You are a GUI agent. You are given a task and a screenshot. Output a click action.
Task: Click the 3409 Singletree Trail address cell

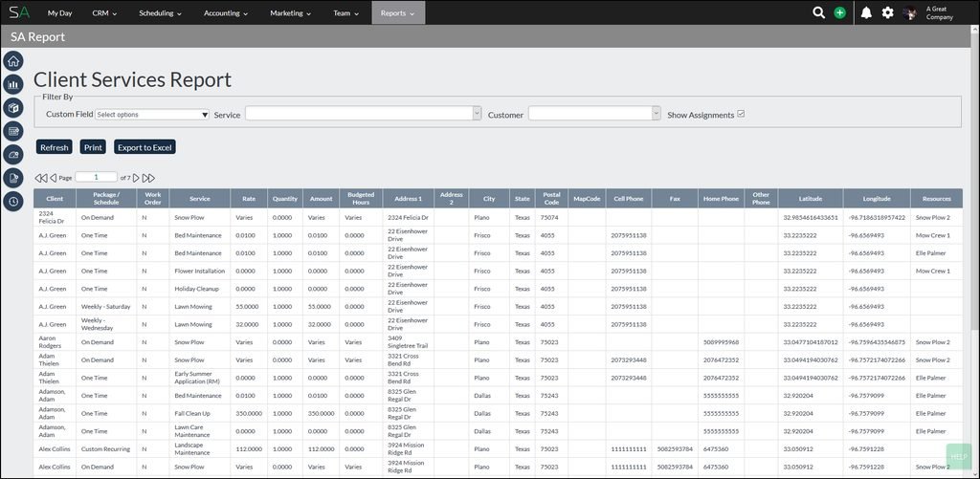[x=408, y=342]
